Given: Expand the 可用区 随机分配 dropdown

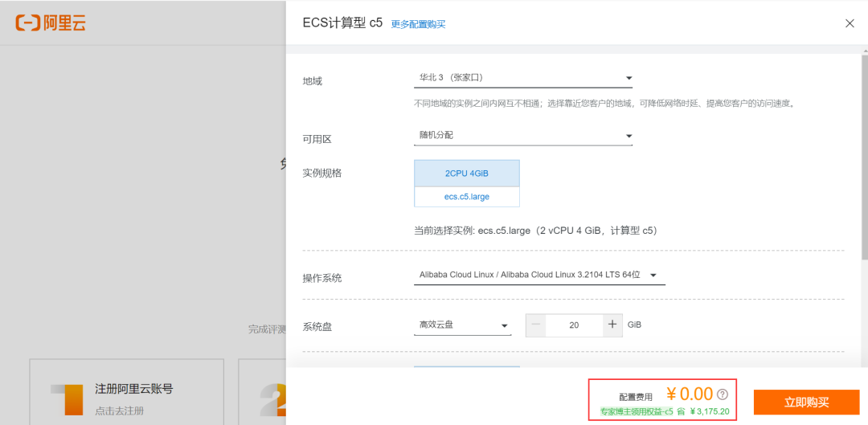Looking at the screenshot, I should [522, 136].
